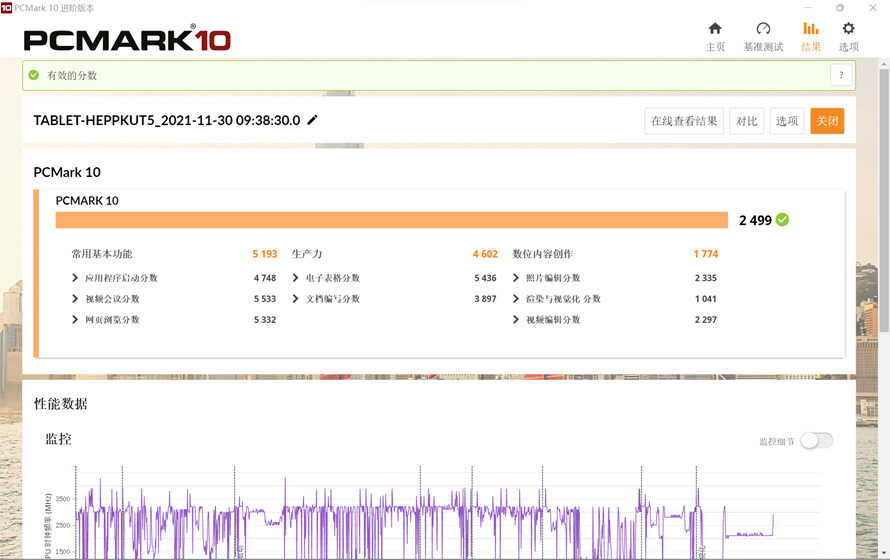890x560 pixels.
Task: Click the green valid score checkmark icon
Action: pos(33,75)
